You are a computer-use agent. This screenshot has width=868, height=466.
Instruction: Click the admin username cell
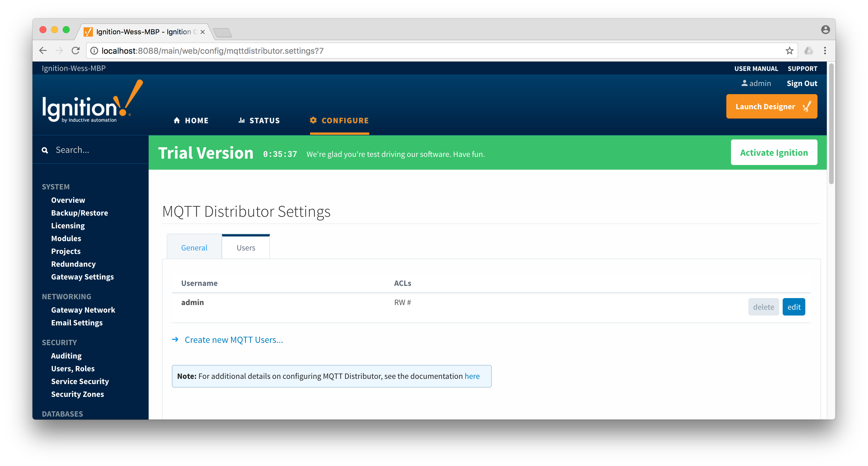[x=192, y=302]
